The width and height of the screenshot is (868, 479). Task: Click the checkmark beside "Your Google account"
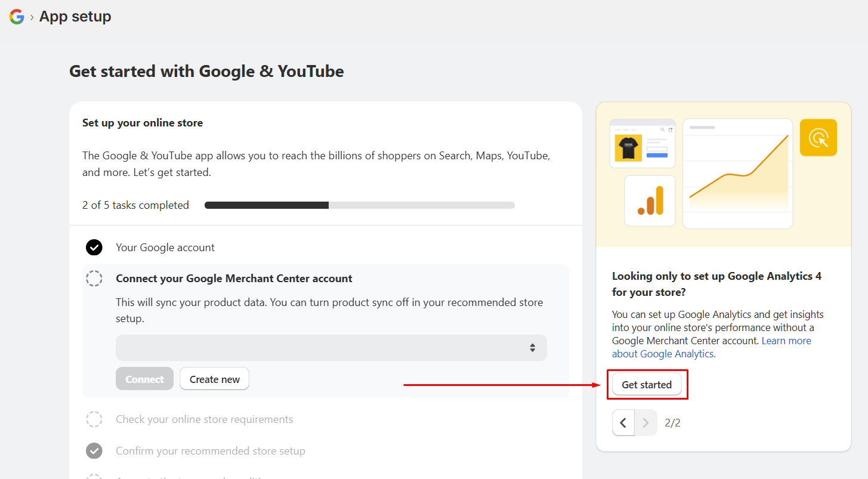tap(94, 247)
